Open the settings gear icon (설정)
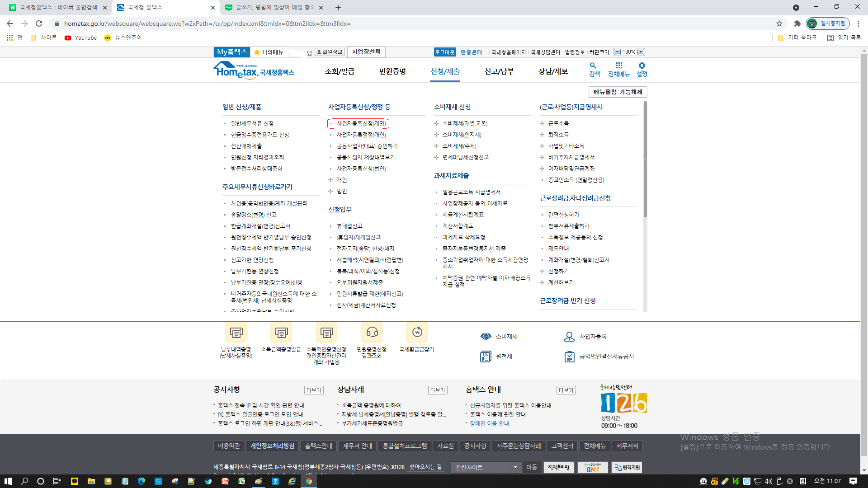This screenshot has height=488, width=868. pyautogui.click(x=642, y=66)
